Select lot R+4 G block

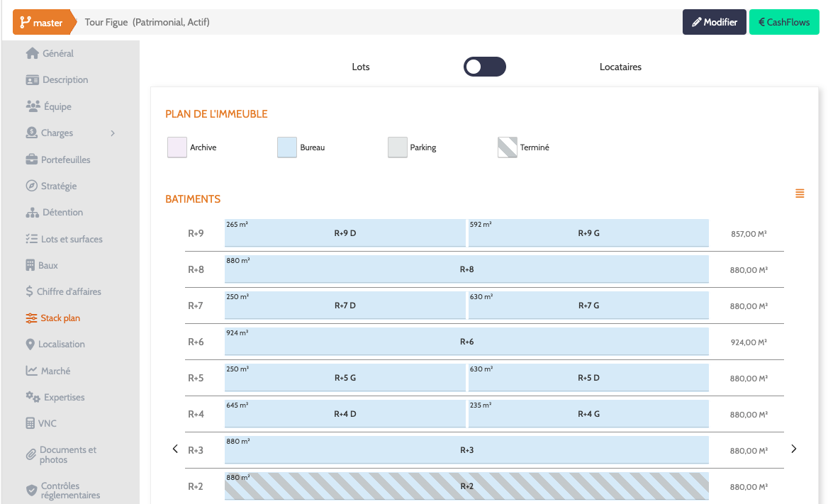click(x=588, y=414)
